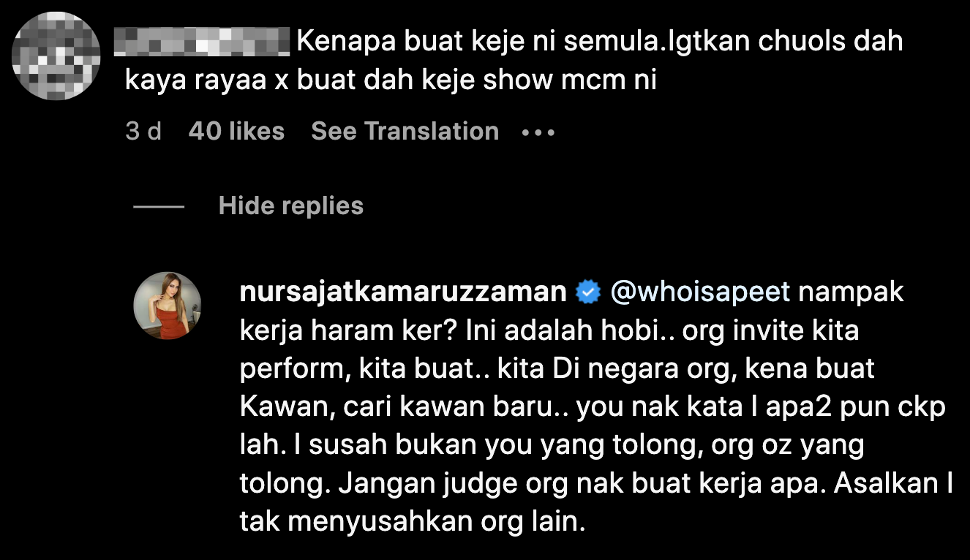970x560 pixels.
Task: Click the dash line beside Hide replies
Action: pyautogui.click(x=159, y=207)
